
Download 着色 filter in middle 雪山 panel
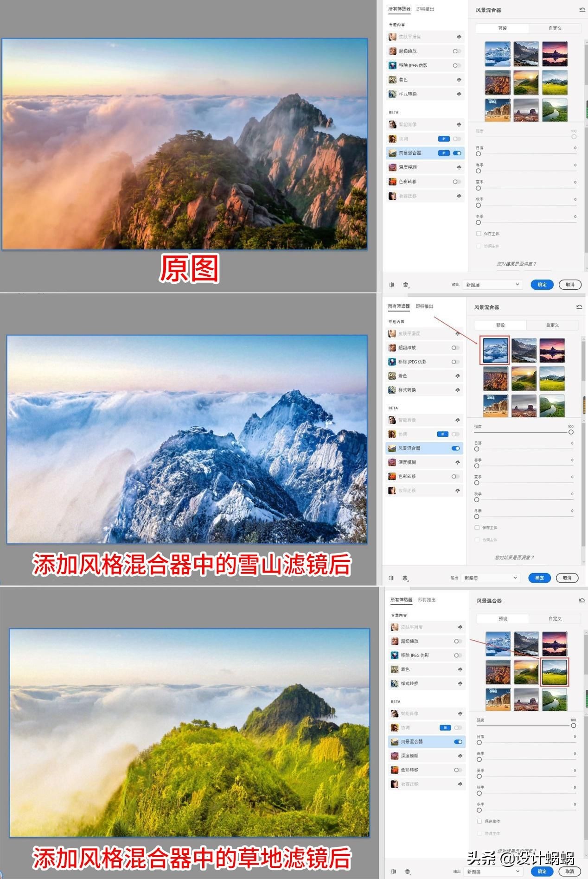(457, 376)
